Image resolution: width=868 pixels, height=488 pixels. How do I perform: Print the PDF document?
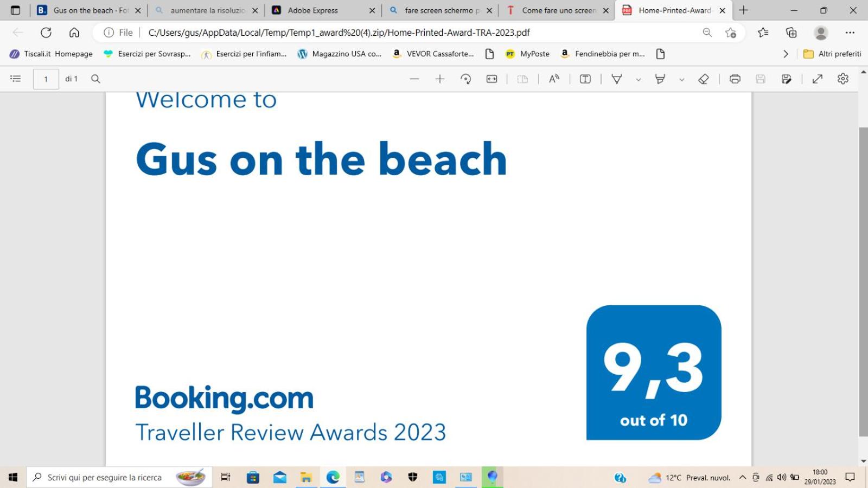735,79
